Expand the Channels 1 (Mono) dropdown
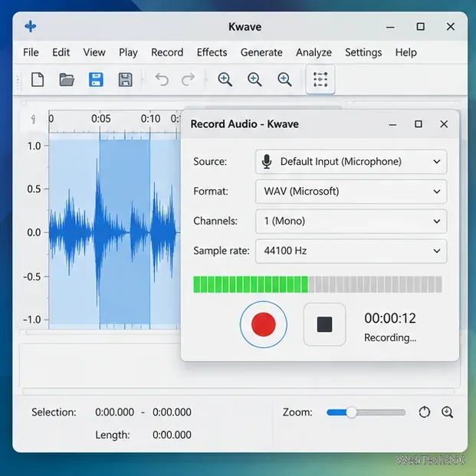Screen dimensions: 476x476 click(351, 221)
